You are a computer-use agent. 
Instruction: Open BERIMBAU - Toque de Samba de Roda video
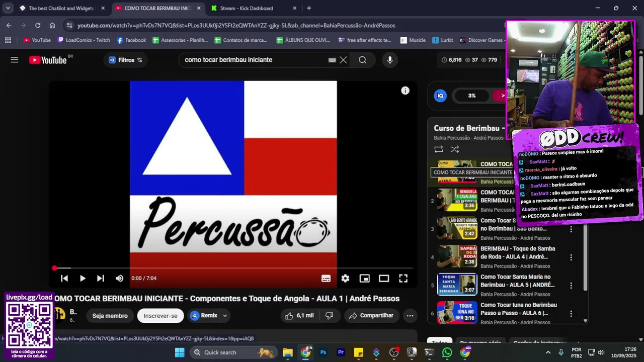tap(518, 252)
